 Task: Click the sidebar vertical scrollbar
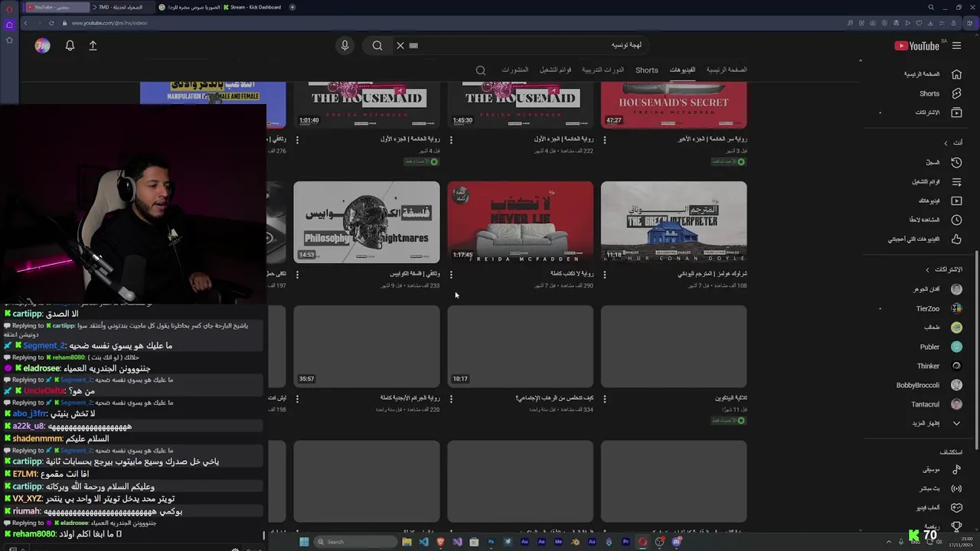point(976,350)
